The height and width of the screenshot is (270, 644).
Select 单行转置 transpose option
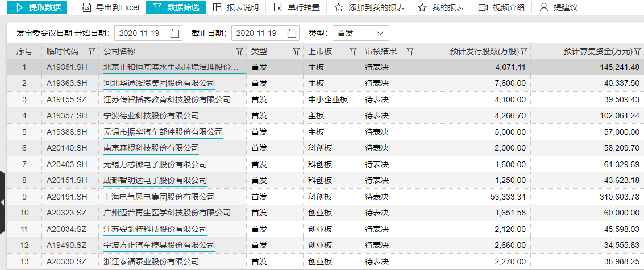297,7
